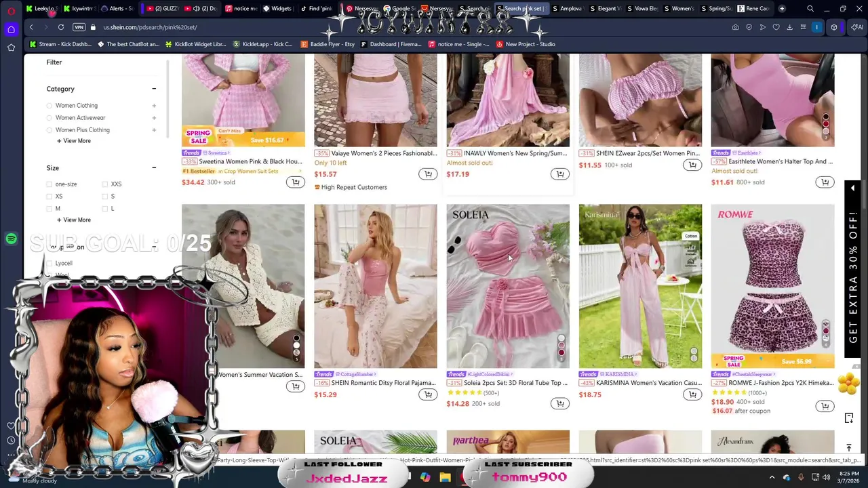
Task: Open Stream - Kick Dashboard bookmark
Action: [60, 44]
